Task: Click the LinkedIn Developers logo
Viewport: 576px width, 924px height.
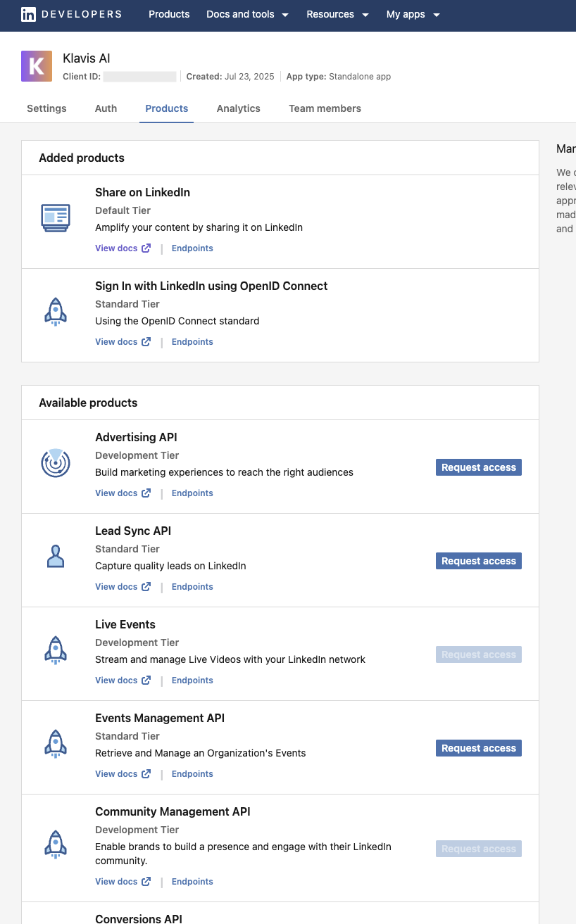Action: click(71, 14)
